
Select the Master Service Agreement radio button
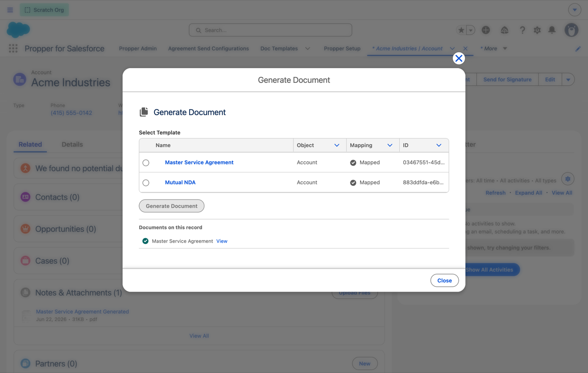coord(146,163)
